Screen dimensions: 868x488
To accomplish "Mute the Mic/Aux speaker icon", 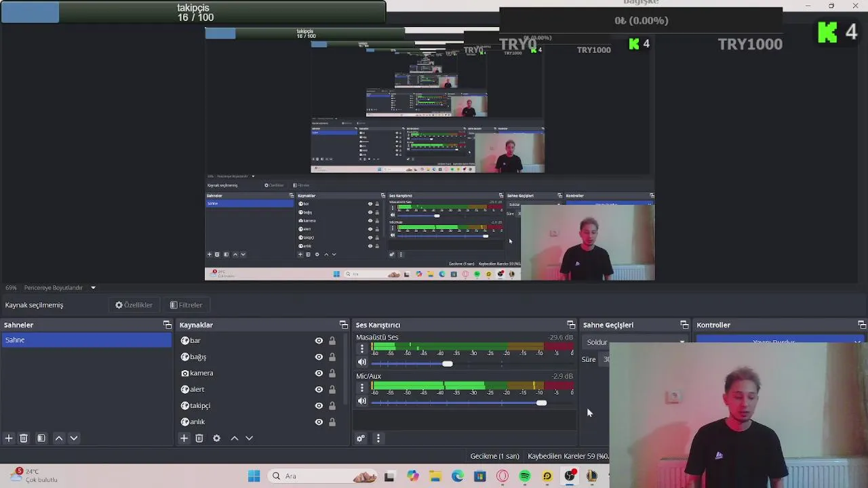I will 362,401.
